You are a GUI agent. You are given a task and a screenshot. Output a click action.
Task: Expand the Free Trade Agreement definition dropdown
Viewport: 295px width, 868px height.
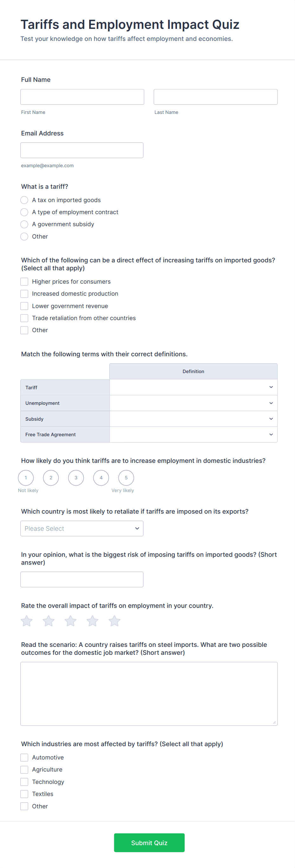(x=193, y=434)
